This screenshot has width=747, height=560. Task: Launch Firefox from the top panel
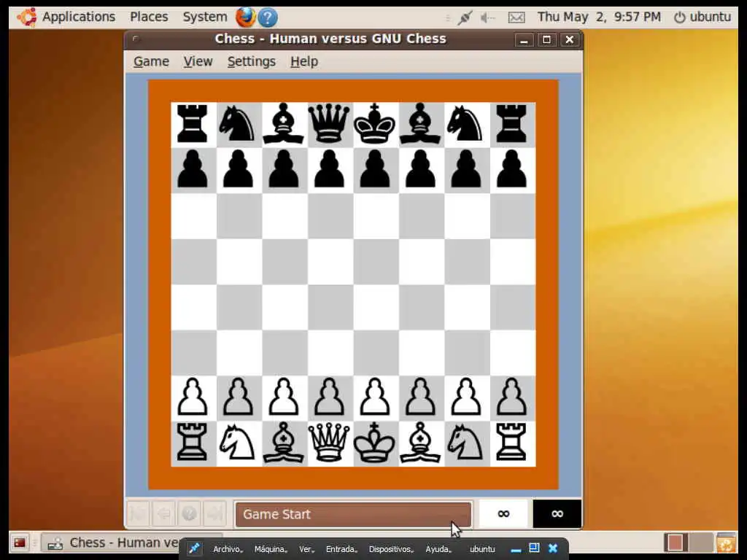pyautogui.click(x=245, y=17)
